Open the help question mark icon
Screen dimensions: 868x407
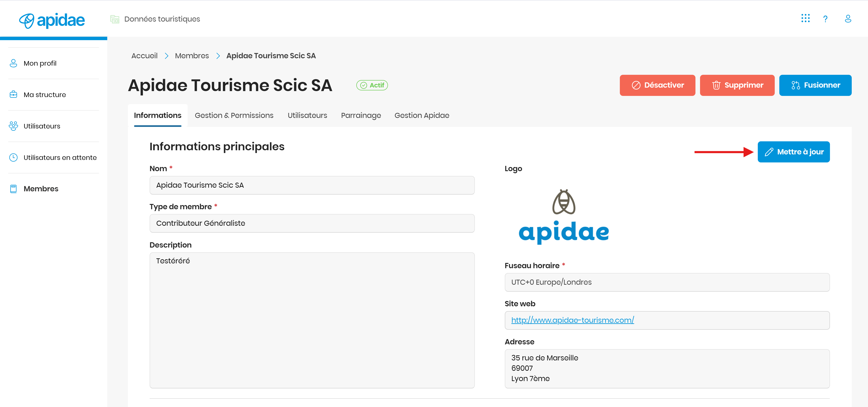825,19
